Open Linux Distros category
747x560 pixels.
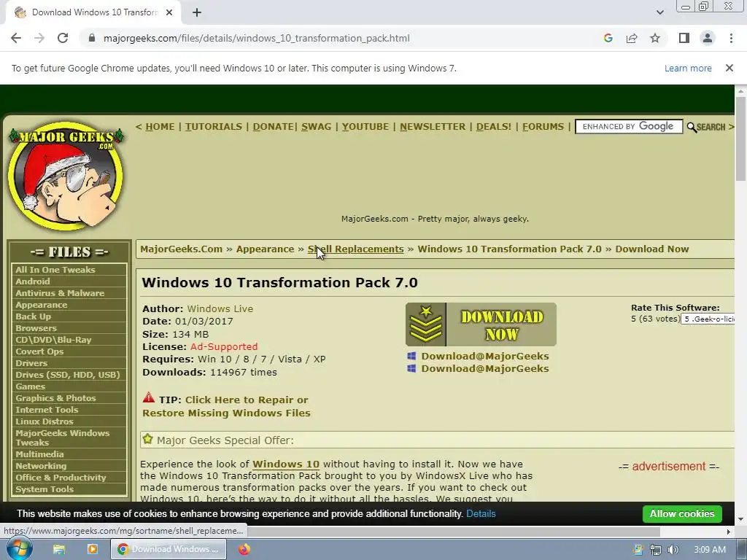44,421
